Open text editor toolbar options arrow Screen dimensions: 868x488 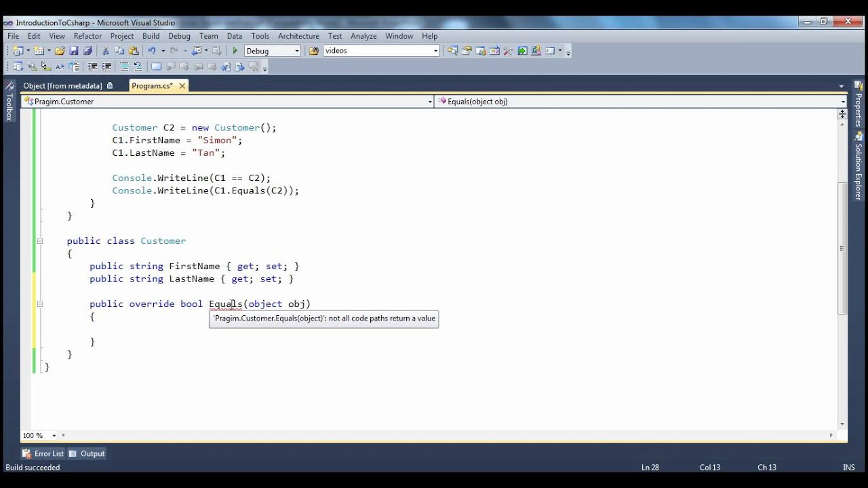tap(264, 67)
